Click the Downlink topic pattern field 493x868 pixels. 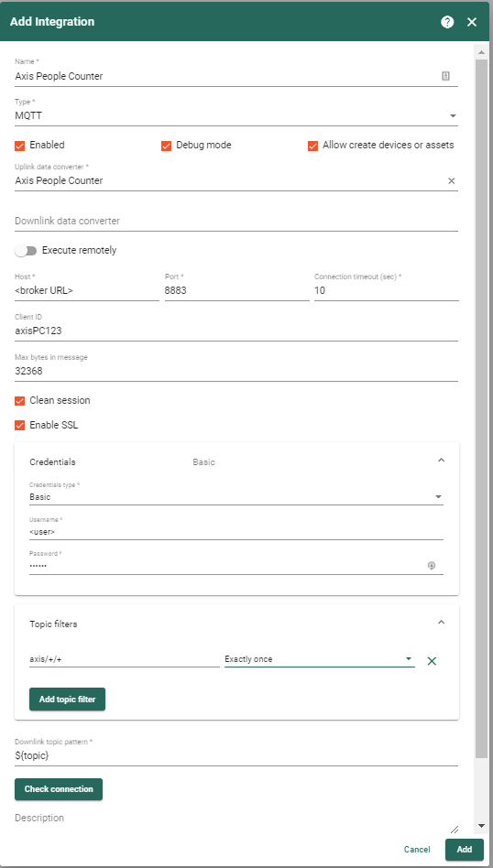point(236,755)
